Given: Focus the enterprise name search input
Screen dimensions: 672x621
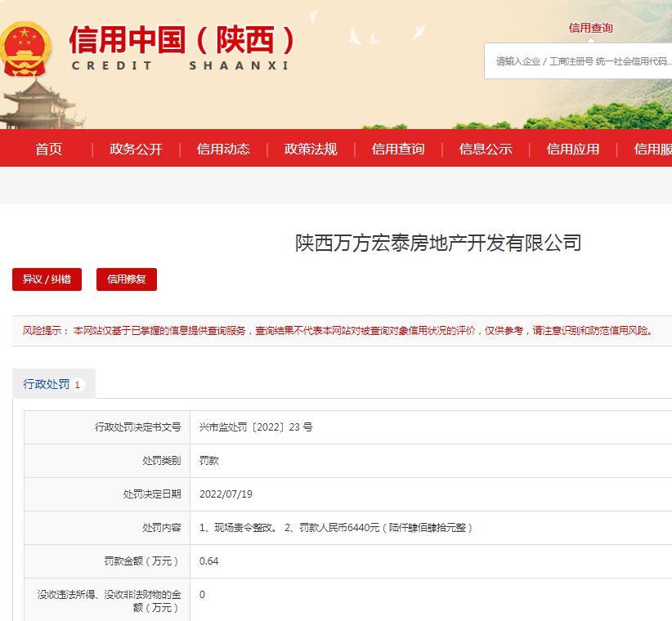Looking at the screenshot, I should point(578,61).
